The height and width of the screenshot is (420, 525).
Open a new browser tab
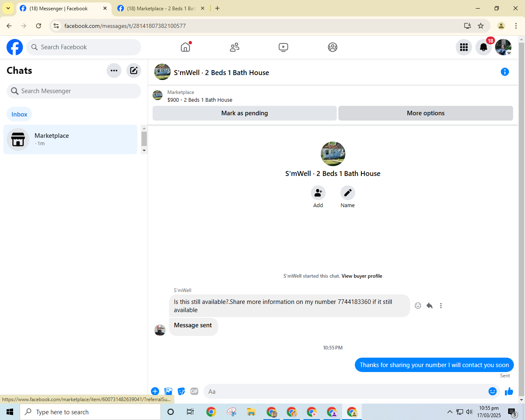[217, 8]
